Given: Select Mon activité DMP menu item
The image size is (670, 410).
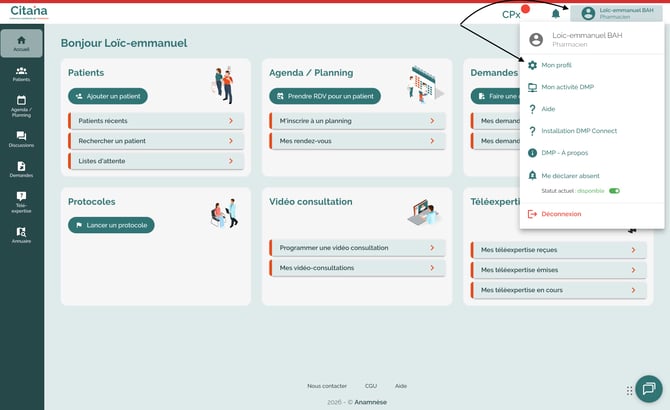Looking at the screenshot, I should (x=567, y=87).
